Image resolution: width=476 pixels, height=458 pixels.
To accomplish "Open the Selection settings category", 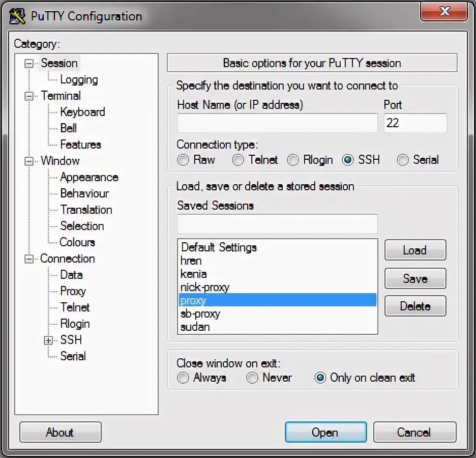I will [82, 226].
